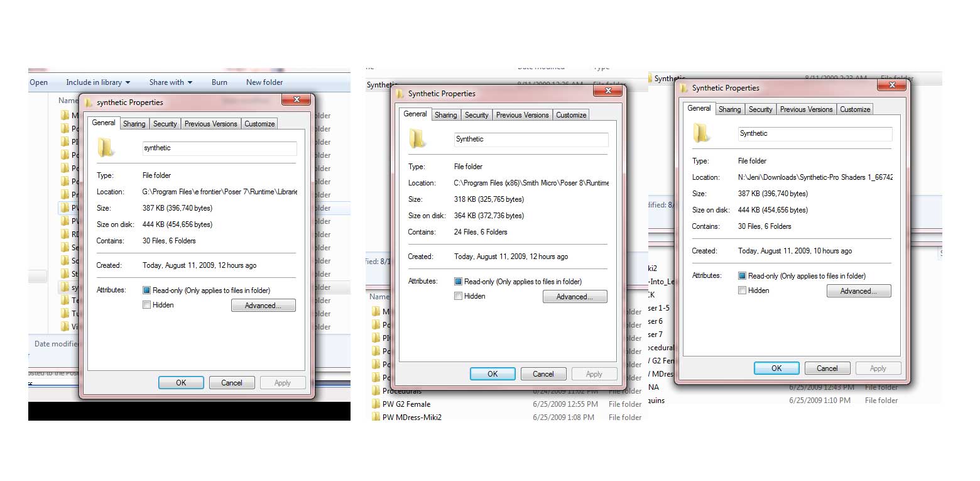Click Cancel in the Poser 8 location dialog
Viewport: 980px width, 481px height.
pyautogui.click(x=543, y=374)
